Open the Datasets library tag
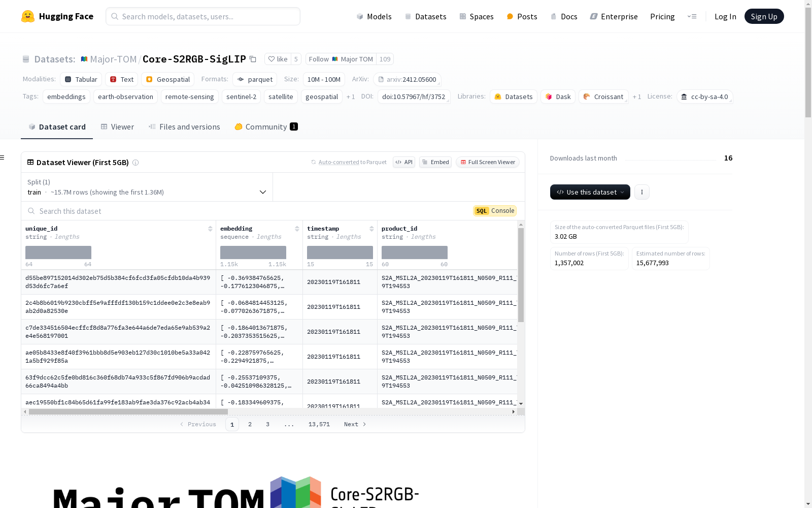This screenshot has width=812, height=508. pyautogui.click(x=514, y=97)
